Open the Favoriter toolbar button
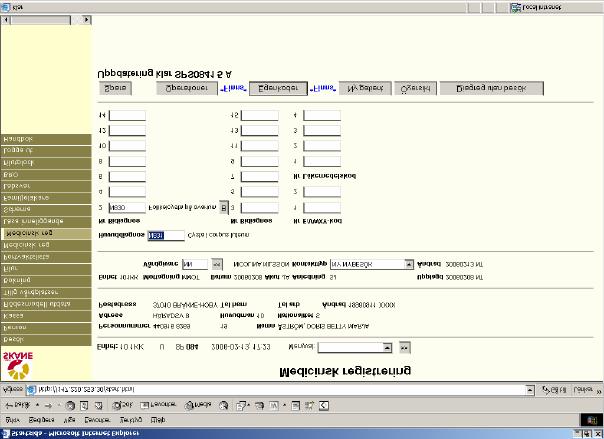 pos(159,405)
